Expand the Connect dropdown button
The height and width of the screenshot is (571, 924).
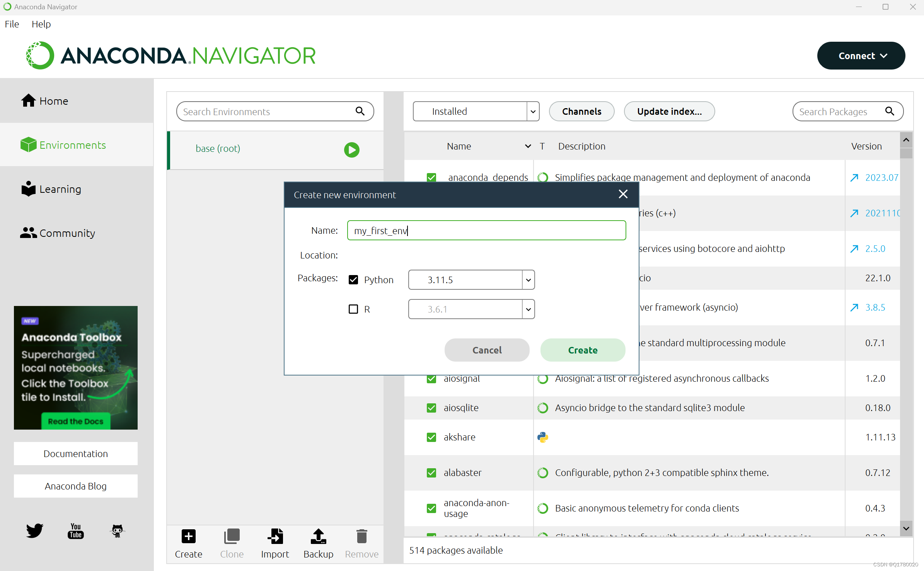[x=861, y=56]
